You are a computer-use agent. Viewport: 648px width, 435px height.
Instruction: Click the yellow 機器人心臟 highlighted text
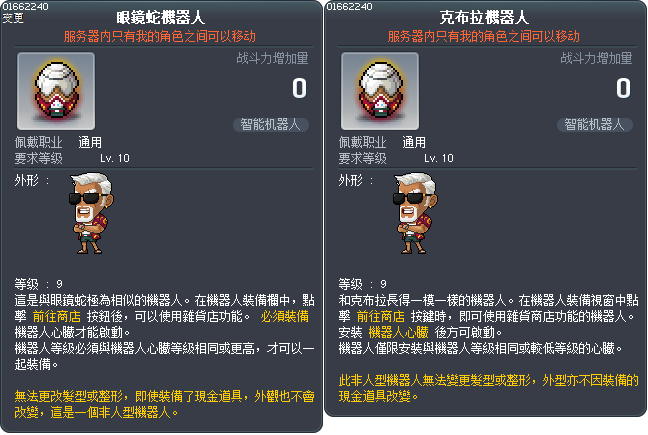point(398,332)
